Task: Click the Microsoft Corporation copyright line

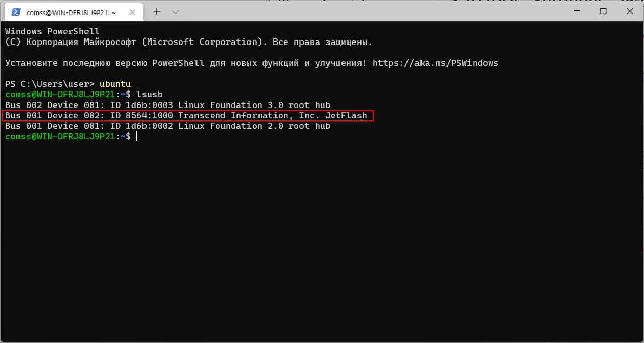Action: pos(188,42)
